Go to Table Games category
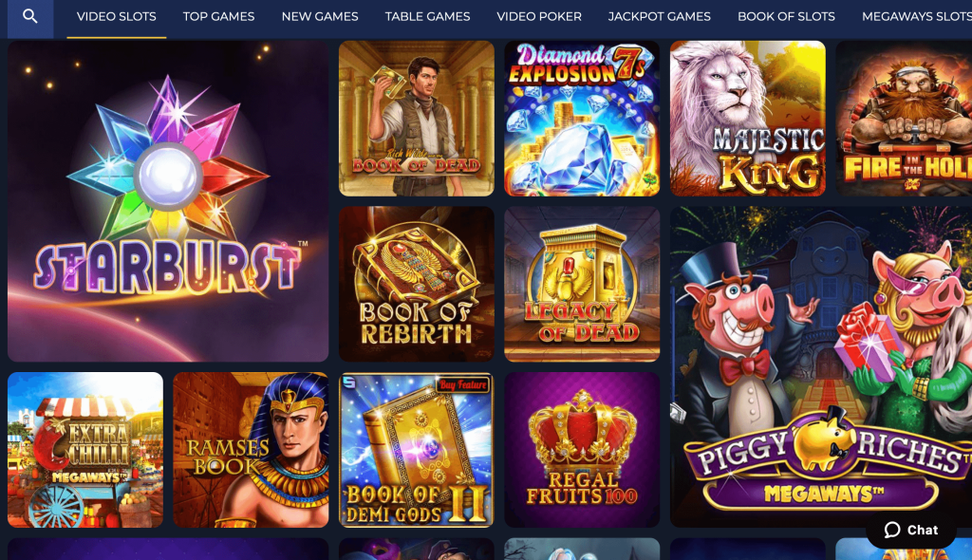Screen dimensions: 972x560 [427, 17]
